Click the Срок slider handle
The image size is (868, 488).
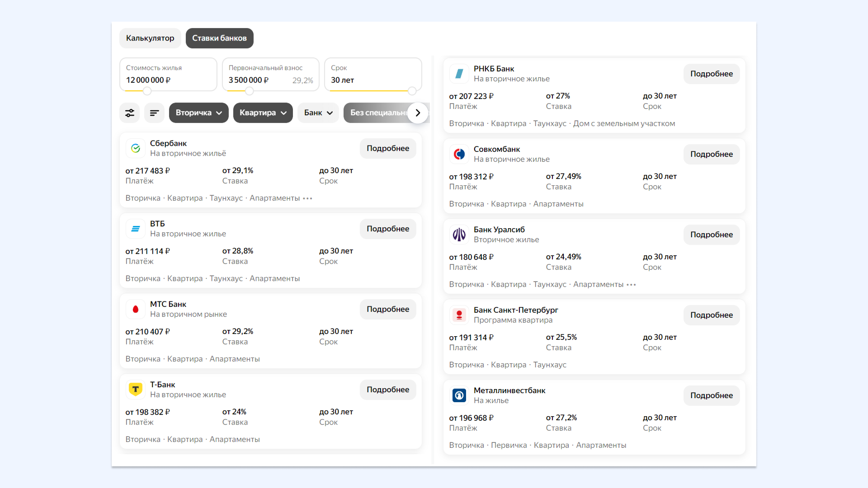pos(412,91)
